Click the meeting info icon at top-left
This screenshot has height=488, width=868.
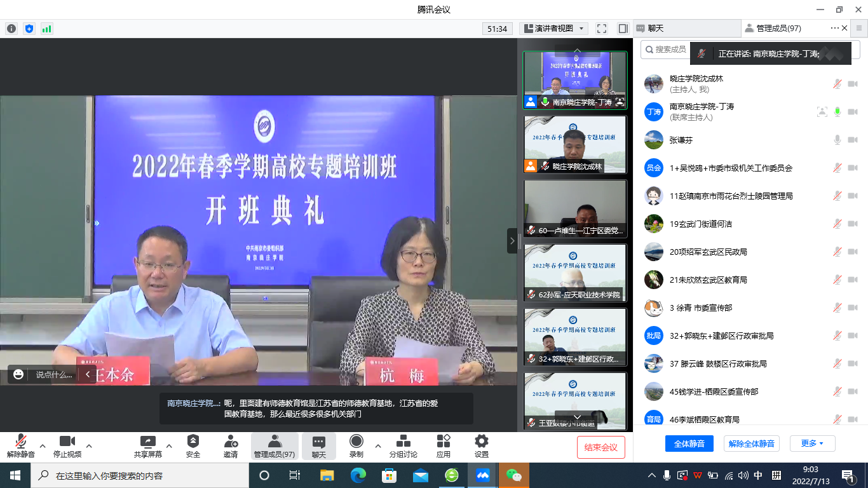point(11,29)
